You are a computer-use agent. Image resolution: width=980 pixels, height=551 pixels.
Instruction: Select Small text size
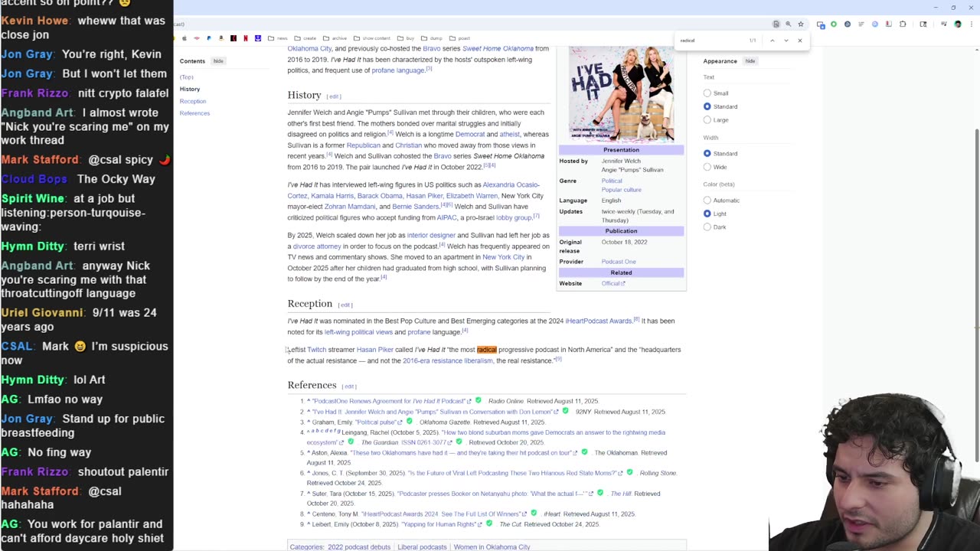pyautogui.click(x=707, y=93)
